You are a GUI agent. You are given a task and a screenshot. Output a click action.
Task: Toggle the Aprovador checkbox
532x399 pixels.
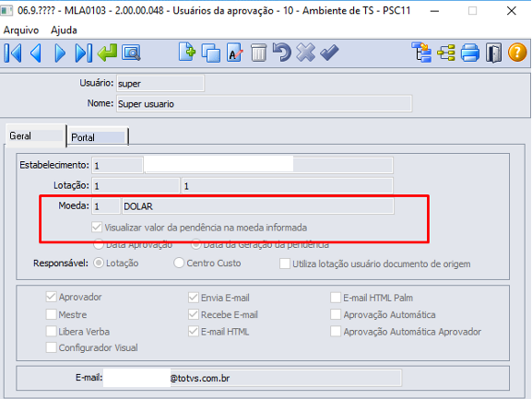tap(52, 297)
